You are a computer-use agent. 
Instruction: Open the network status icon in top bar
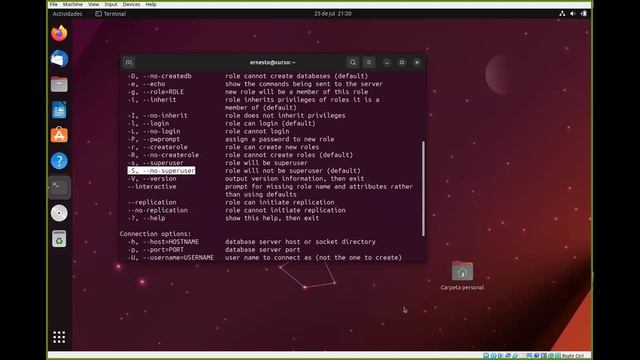tap(562, 13)
